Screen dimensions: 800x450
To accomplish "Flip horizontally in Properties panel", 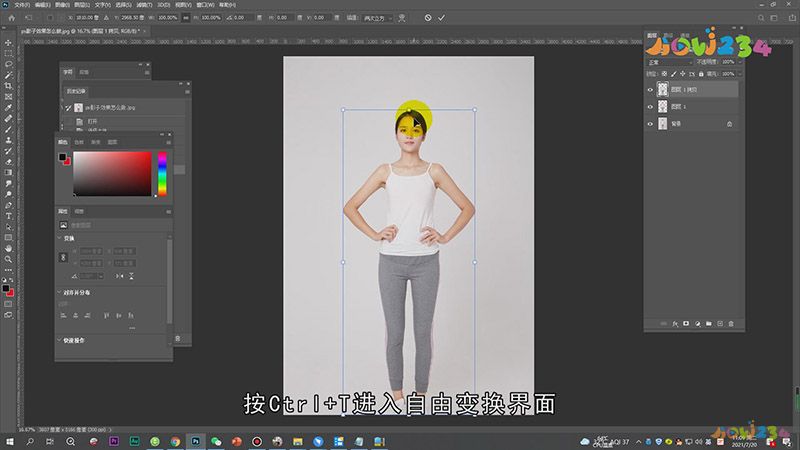I will (x=119, y=276).
